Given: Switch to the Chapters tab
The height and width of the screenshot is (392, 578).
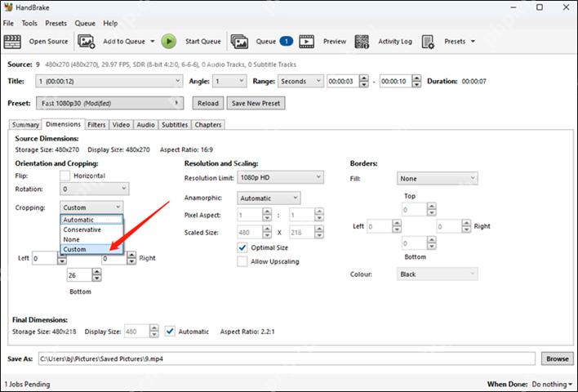Looking at the screenshot, I should point(208,125).
